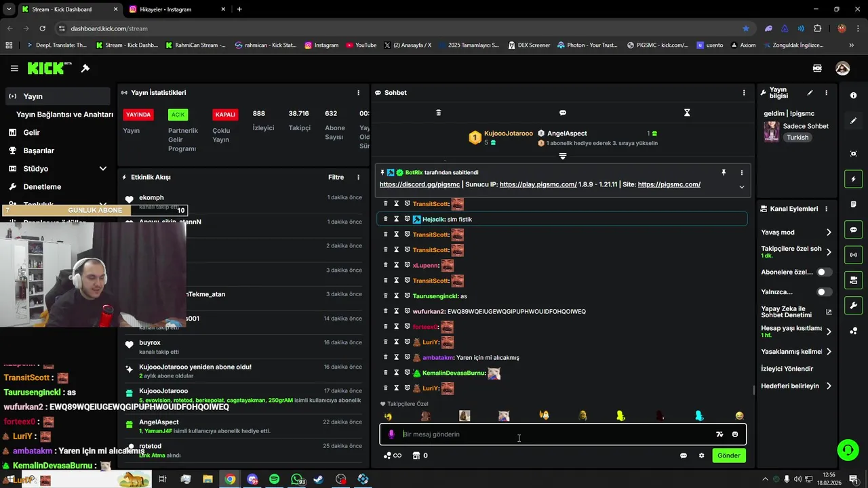This screenshot has height=488, width=868.
Task: Open the hamburger navigation menu
Action: 14,68
